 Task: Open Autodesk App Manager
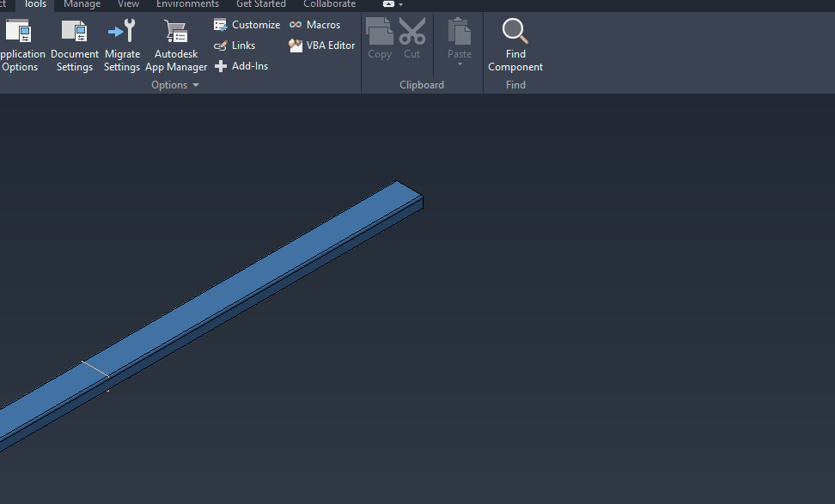click(175, 43)
